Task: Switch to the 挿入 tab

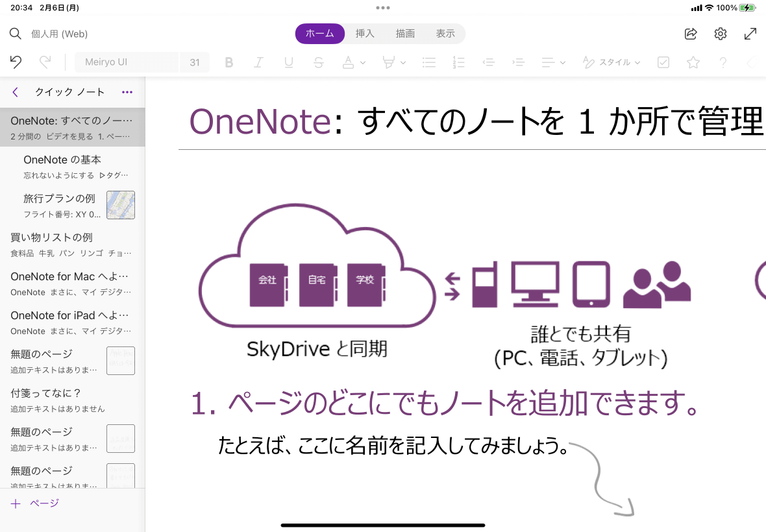Action: [x=365, y=34]
